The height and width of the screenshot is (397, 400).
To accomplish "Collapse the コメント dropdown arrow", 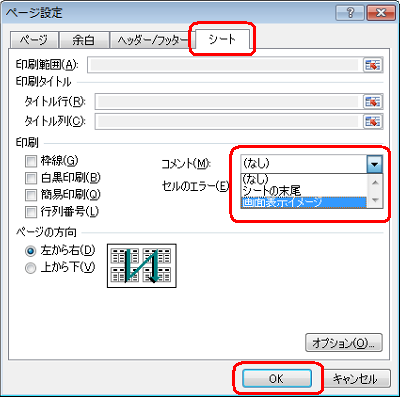I will click(x=375, y=164).
